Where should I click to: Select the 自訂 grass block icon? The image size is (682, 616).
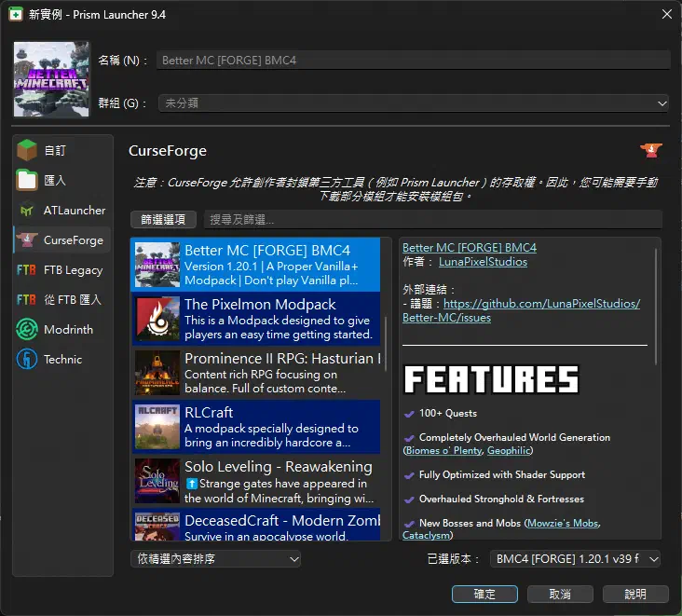tap(27, 150)
